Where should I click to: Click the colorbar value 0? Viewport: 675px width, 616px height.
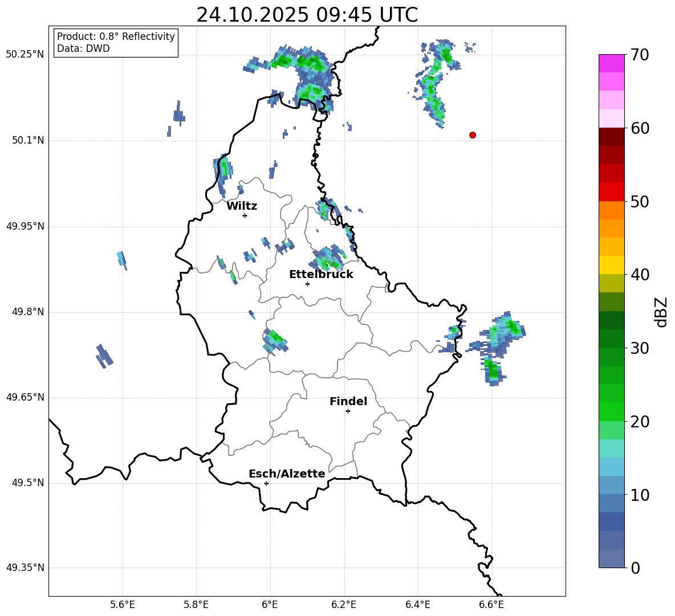click(635, 568)
